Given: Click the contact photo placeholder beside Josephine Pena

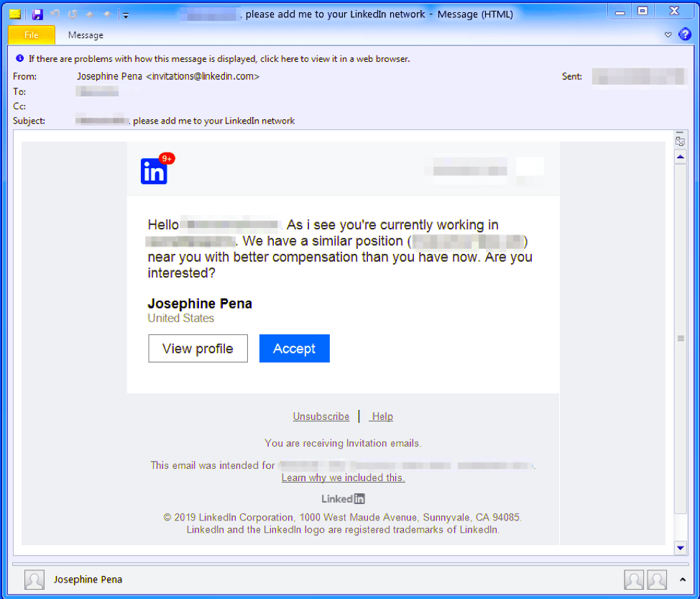Looking at the screenshot, I should [34, 580].
